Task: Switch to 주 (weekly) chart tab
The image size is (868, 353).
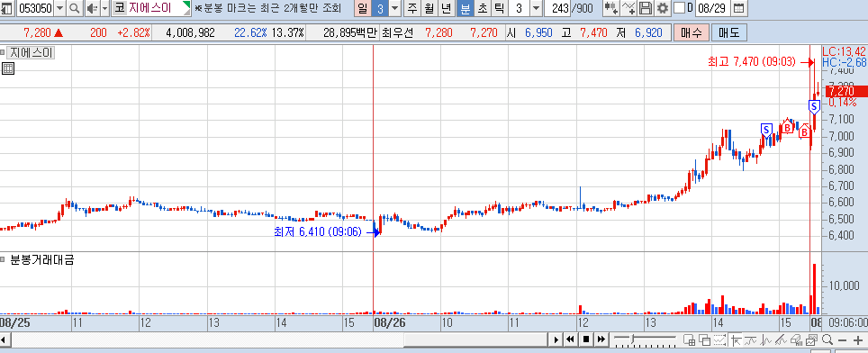Action: (x=412, y=8)
